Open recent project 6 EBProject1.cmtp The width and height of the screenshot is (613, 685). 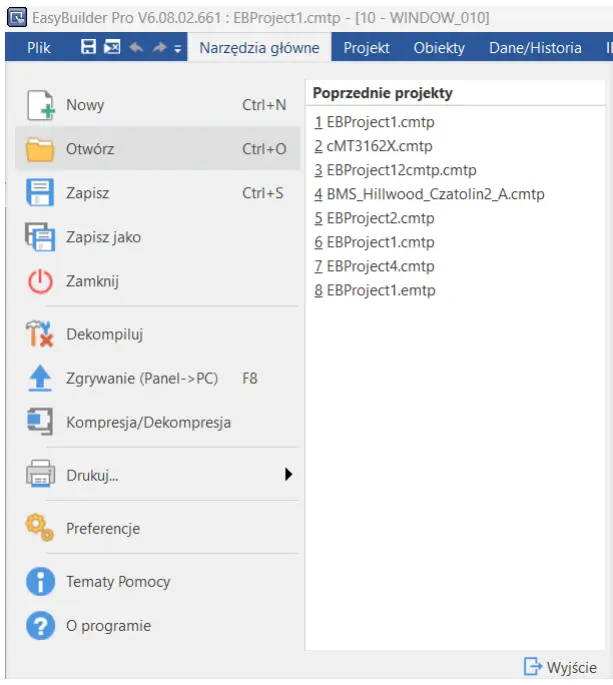(x=374, y=242)
